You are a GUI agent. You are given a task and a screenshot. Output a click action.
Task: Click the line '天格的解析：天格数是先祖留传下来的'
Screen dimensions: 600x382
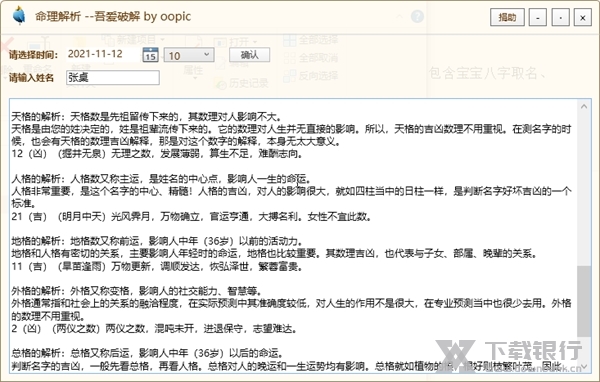(x=147, y=116)
